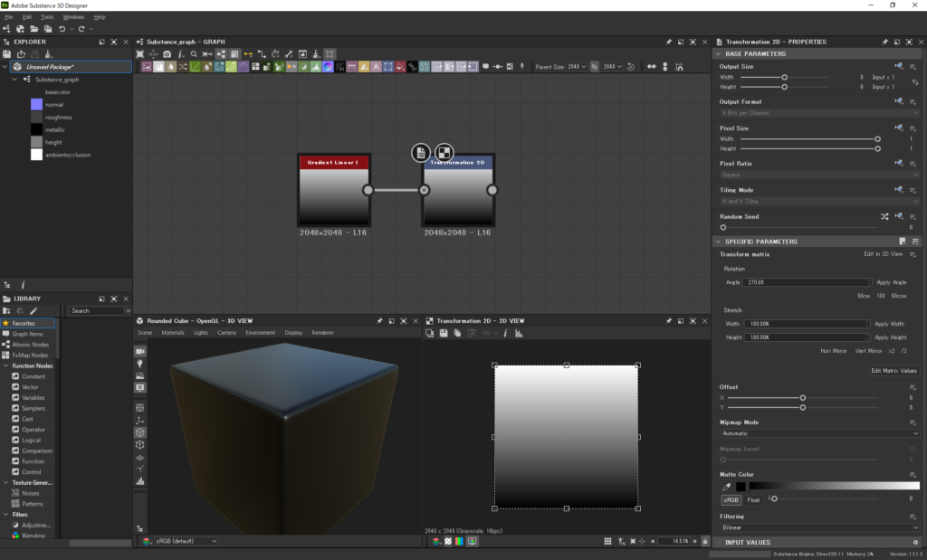Image resolution: width=927 pixels, height=560 pixels.
Task: Open the Materials menu in 3D View
Action: (173, 333)
